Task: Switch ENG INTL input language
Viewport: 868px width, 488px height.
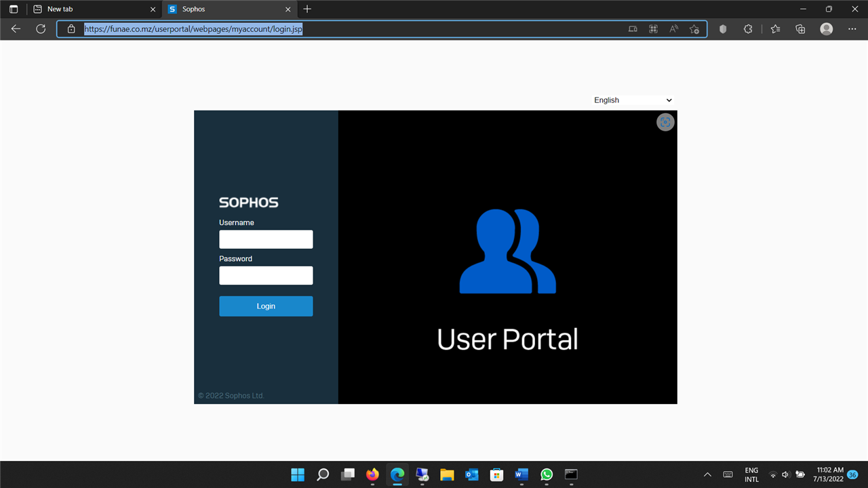Action: (751, 474)
